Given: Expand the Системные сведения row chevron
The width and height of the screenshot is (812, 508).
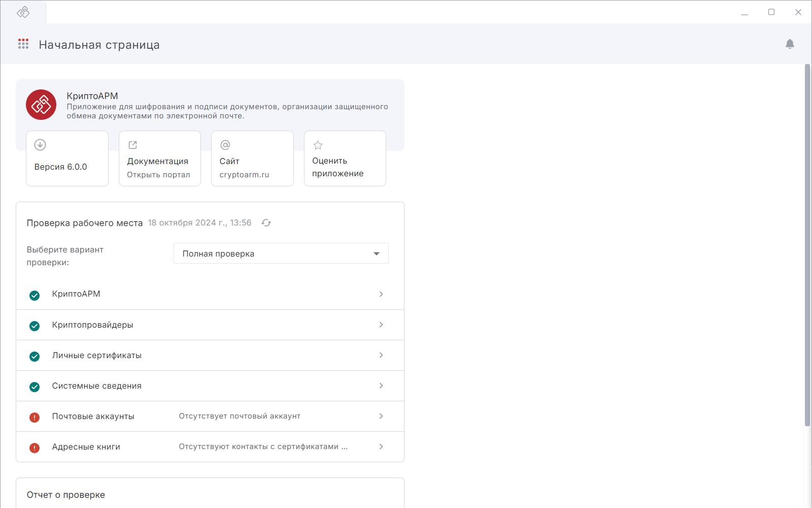Looking at the screenshot, I should [381, 386].
